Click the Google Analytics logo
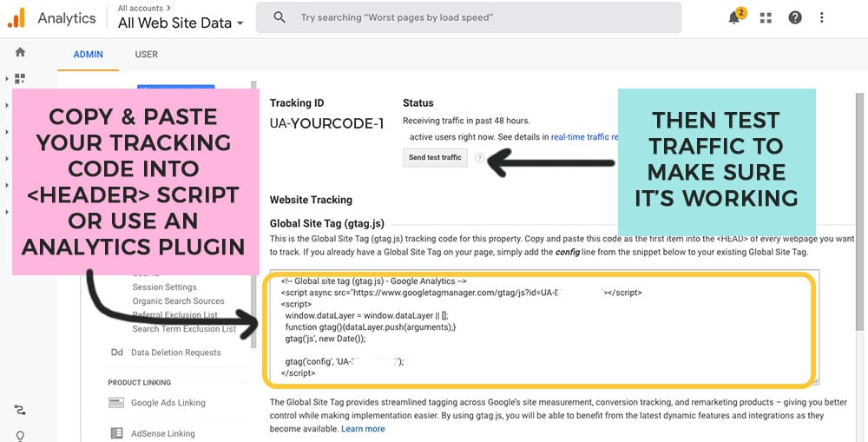868x442 pixels. pos(16,18)
